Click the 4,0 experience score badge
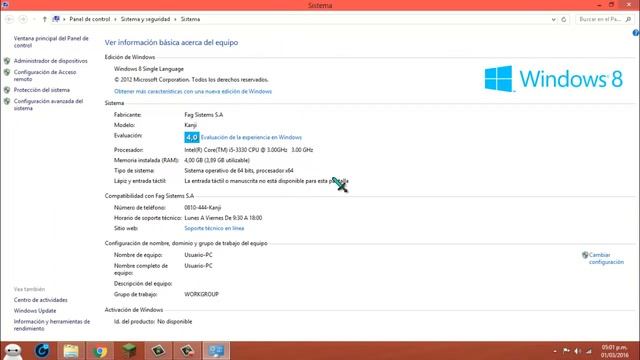This screenshot has width=640, height=360. click(191, 137)
